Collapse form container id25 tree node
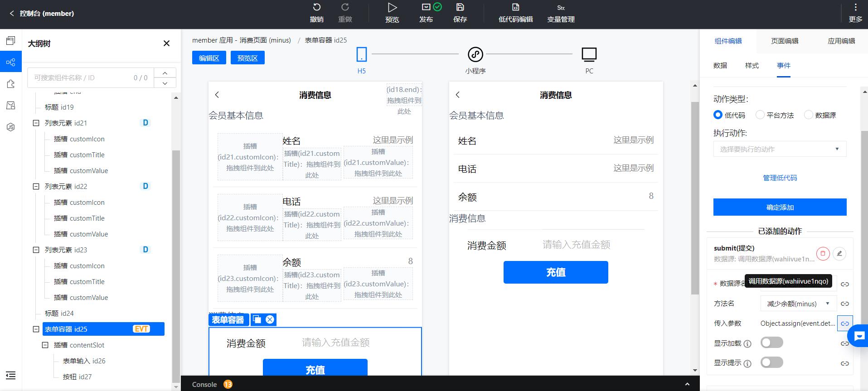The width and height of the screenshot is (868, 391). click(36, 329)
